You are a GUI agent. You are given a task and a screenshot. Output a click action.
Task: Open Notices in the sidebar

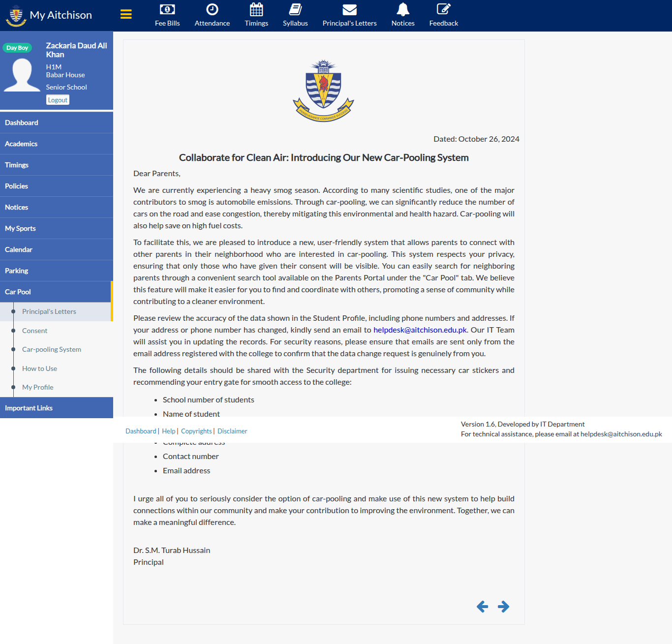[57, 207]
